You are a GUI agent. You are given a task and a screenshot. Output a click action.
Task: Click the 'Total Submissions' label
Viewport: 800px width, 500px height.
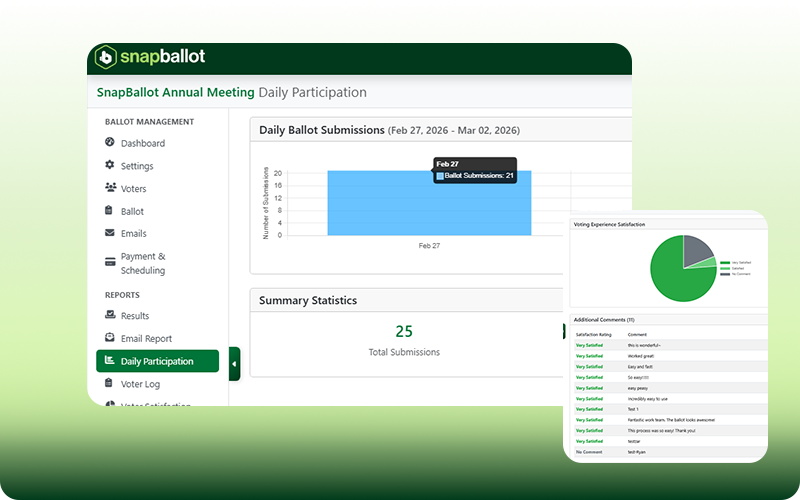pos(404,352)
